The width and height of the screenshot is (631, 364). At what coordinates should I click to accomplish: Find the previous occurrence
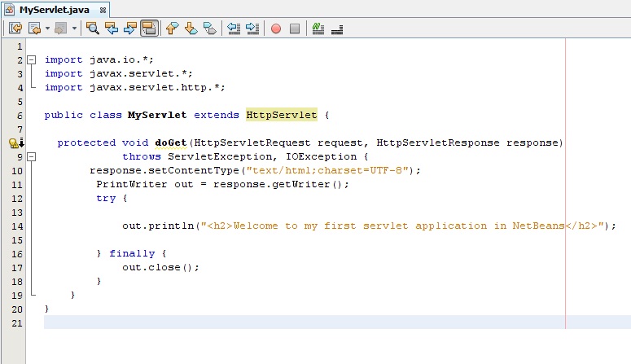pyautogui.click(x=112, y=29)
